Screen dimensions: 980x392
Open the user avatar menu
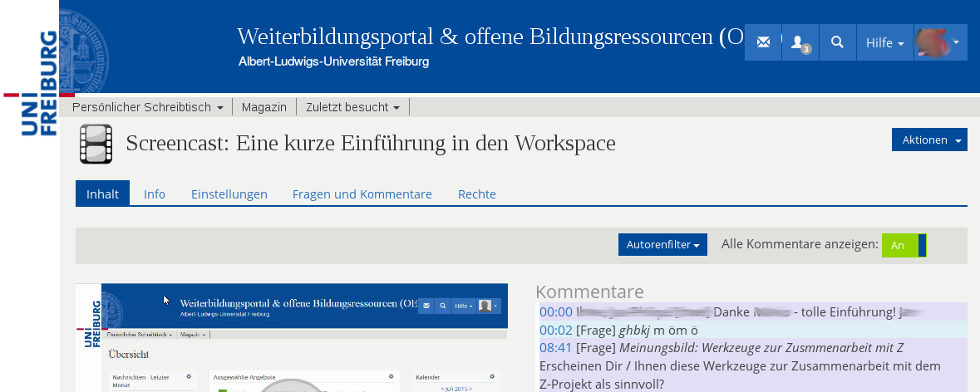[x=940, y=42]
